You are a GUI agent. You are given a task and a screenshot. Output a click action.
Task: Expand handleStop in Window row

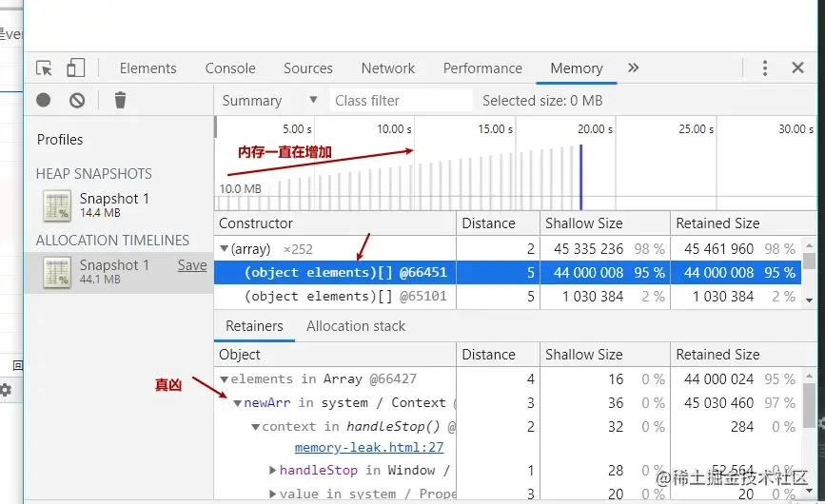pos(272,470)
